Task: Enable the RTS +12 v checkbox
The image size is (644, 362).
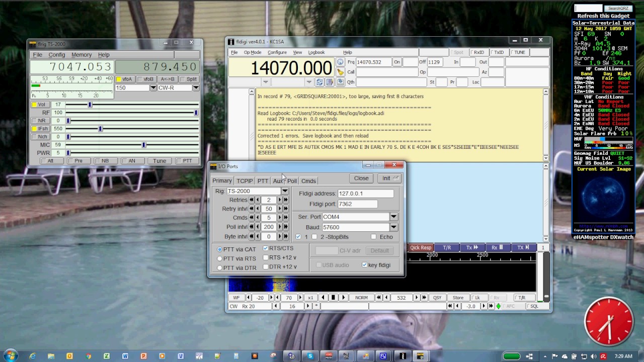Action: click(x=266, y=257)
